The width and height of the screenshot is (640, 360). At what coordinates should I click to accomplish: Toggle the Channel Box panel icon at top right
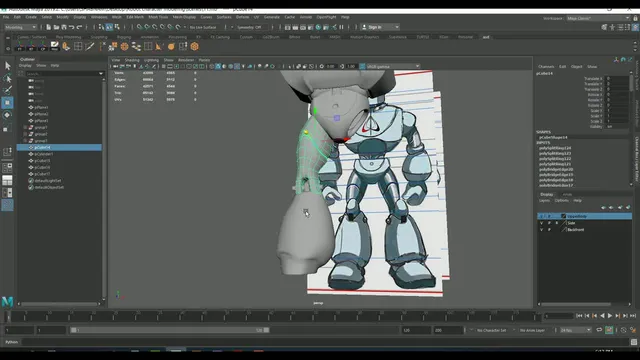(x=636, y=27)
